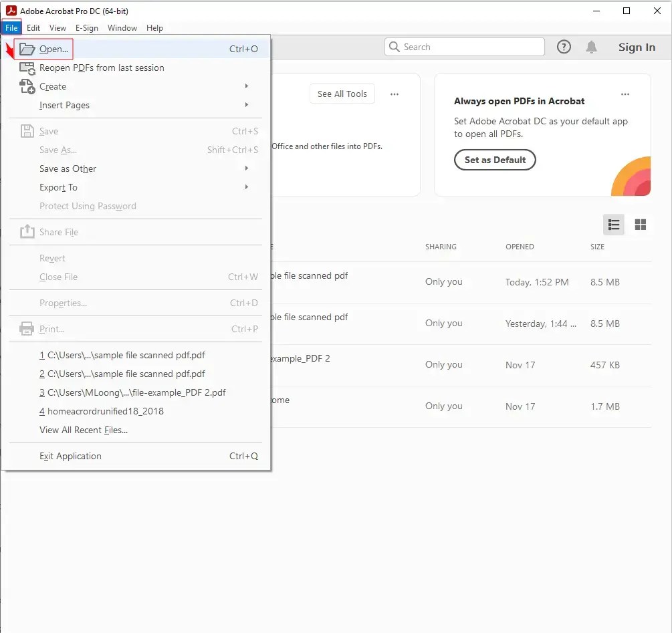672x633 pixels.
Task: Click the notifications bell icon
Action: (x=592, y=47)
